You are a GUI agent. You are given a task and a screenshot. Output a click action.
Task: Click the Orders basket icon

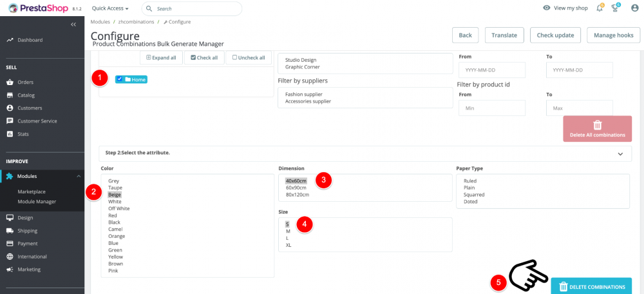click(10, 83)
